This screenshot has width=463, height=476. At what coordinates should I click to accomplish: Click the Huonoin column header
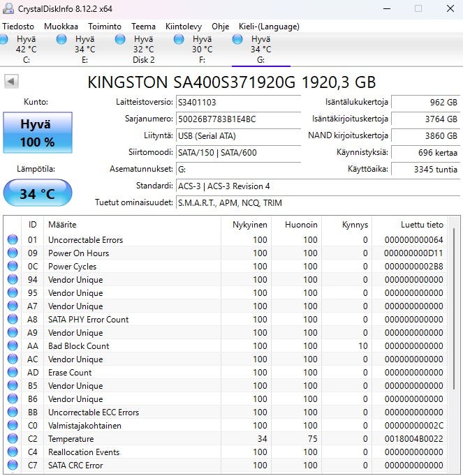click(296, 225)
